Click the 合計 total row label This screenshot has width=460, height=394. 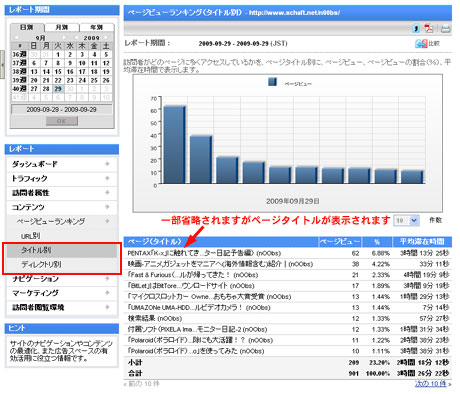click(x=135, y=373)
